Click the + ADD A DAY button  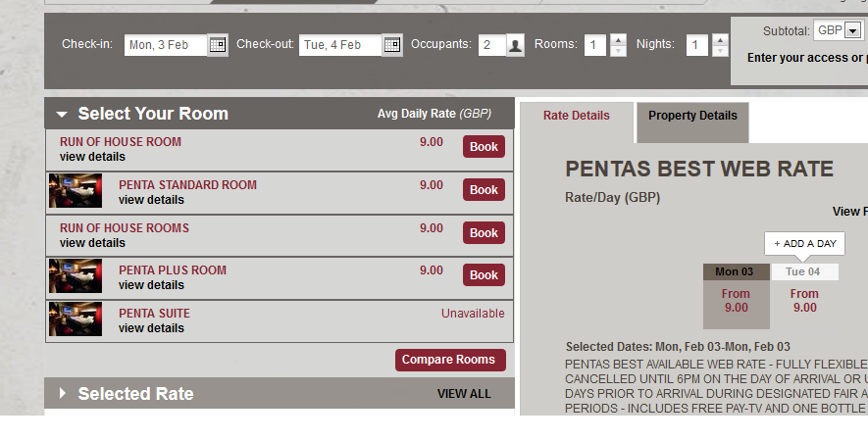coord(805,243)
